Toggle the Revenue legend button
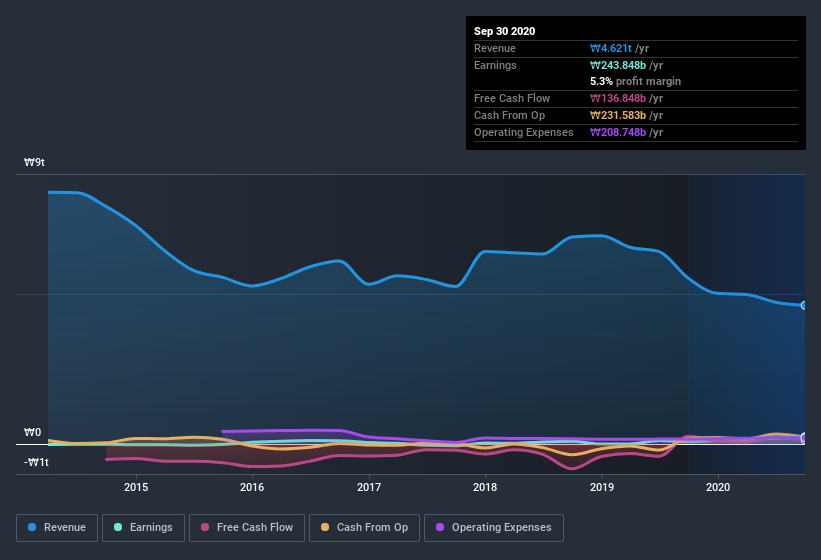Screen dimensions: 821x560 57,528
